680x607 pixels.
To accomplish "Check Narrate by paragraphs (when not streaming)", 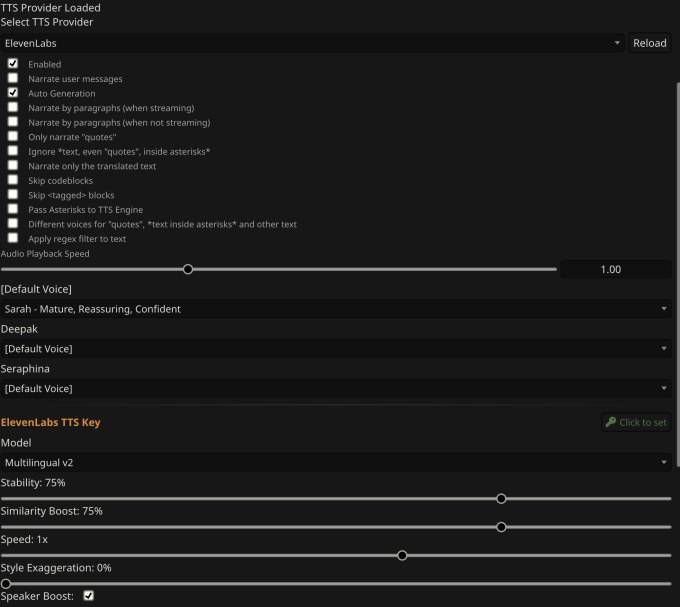I will [13, 122].
